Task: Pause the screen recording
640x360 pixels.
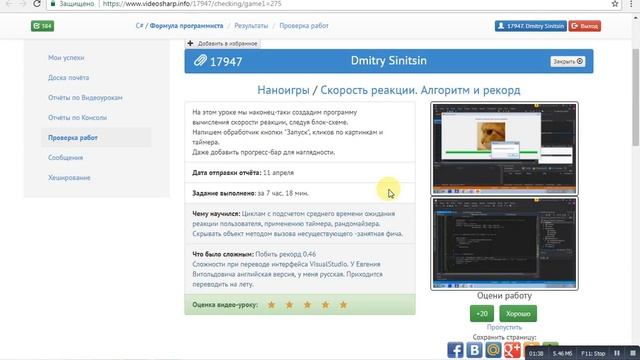Action: coord(617,353)
